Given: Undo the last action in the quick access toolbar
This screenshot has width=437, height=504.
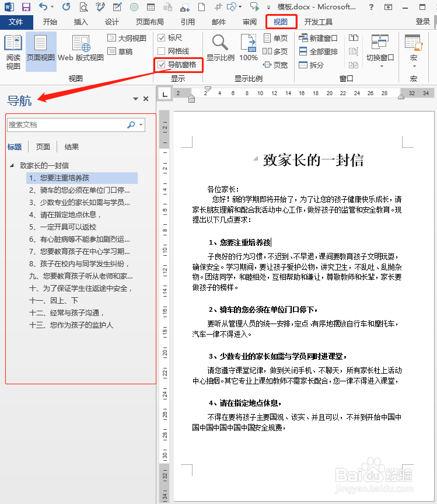Looking at the screenshot, I should pyautogui.click(x=43, y=6).
